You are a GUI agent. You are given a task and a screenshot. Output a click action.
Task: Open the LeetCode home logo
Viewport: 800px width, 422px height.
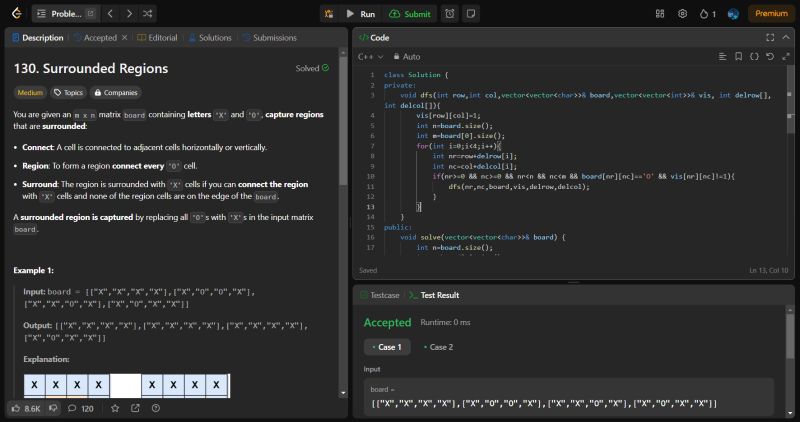pos(17,14)
